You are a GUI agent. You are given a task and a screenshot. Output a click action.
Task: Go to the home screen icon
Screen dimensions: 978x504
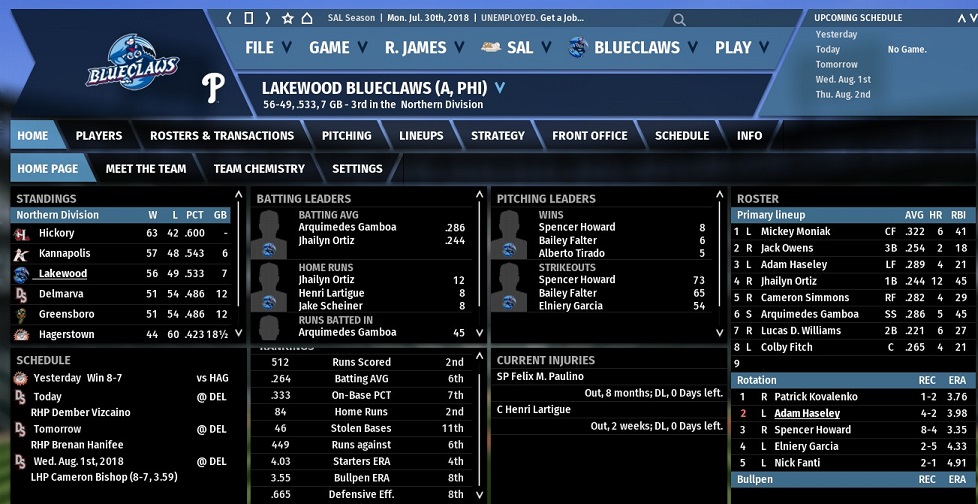tap(307, 18)
